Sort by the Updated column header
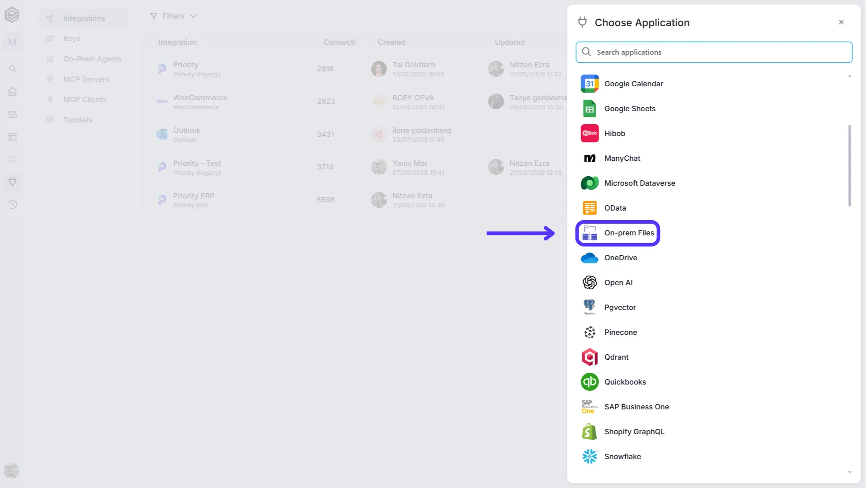The width and height of the screenshot is (868, 488). pyautogui.click(x=509, y=42)
